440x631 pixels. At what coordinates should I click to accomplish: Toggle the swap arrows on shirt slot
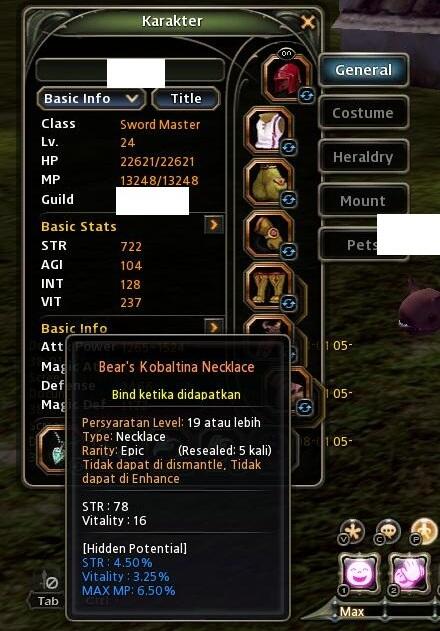click(289, 148)
